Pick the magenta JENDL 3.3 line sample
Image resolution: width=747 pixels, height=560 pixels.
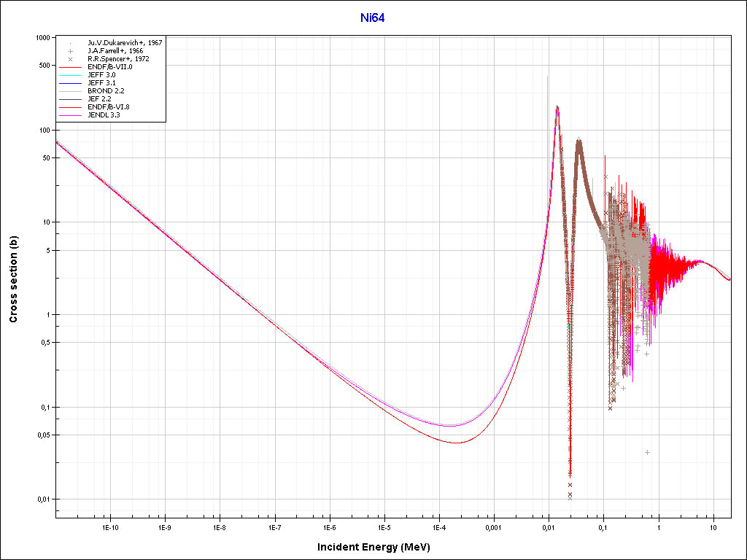click(70, 115)
